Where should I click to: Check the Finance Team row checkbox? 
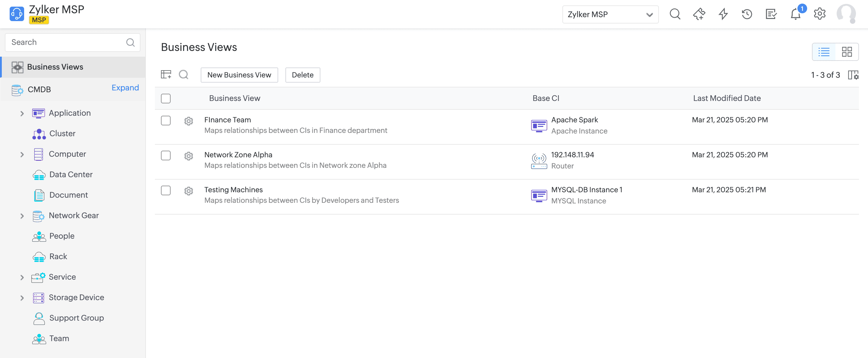[x=165, y=121]
